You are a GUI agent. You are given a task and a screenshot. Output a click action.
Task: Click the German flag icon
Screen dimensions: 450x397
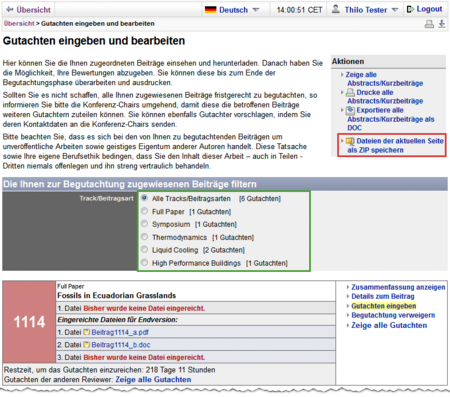point(211,10)
